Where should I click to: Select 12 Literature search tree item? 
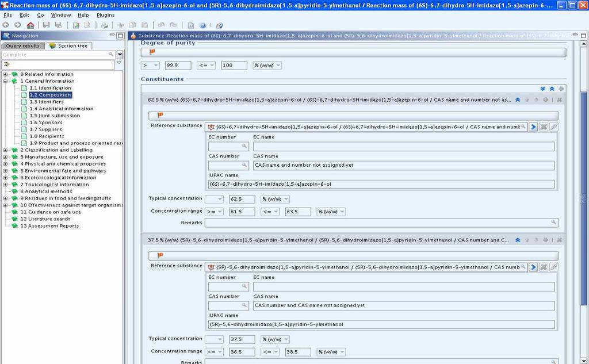(x=45, y=219)
